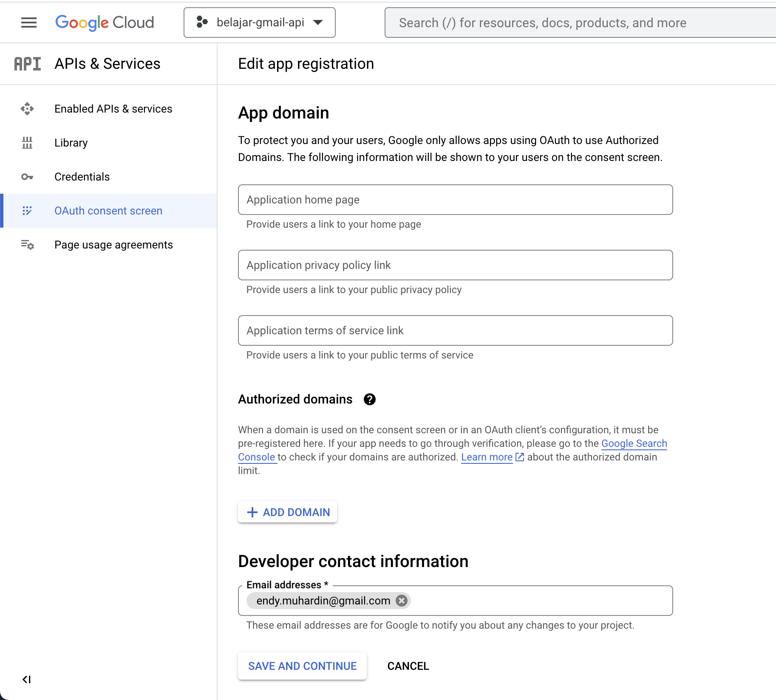Click the API icon in the sidebar header
This screenshot has width=776, height=700.
click(x=28, y=64)
